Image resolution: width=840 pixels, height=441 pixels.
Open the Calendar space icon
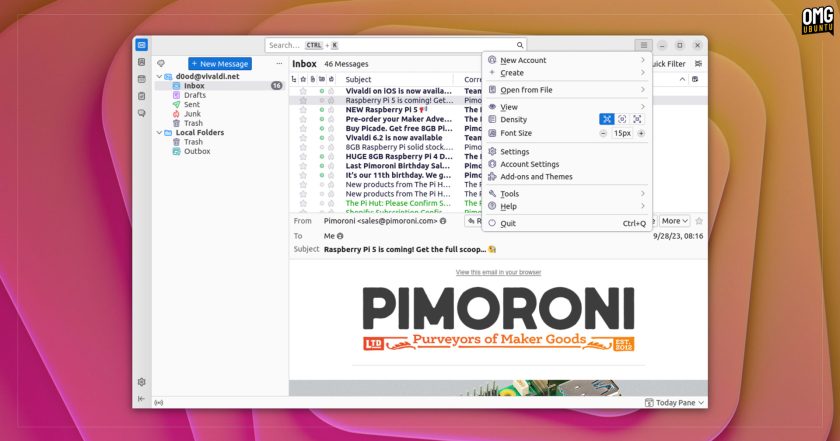tap(141, 79)
